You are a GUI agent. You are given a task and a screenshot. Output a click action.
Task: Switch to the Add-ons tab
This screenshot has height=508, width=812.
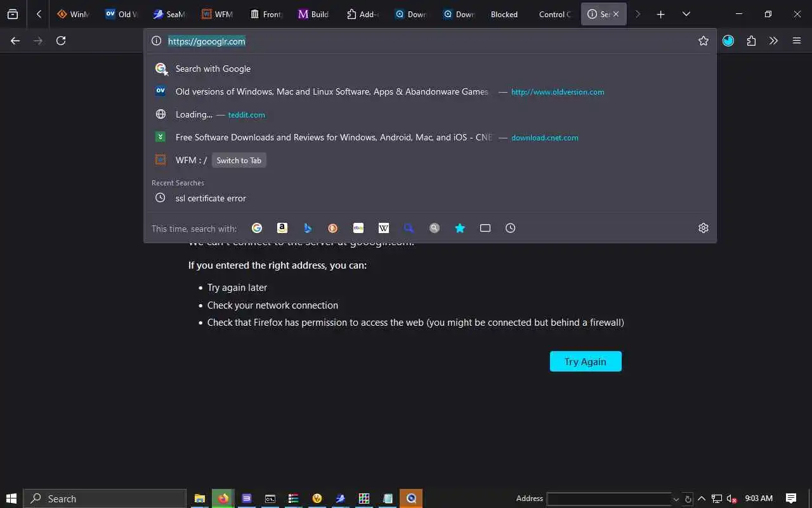(x=362, y=14)
